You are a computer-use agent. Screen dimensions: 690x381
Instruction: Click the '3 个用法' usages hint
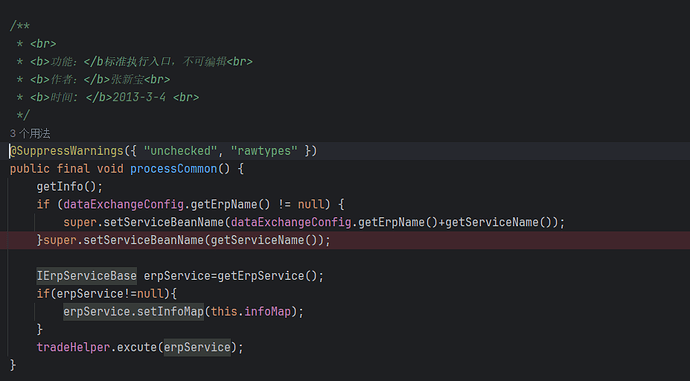click(x=30, y=133)
